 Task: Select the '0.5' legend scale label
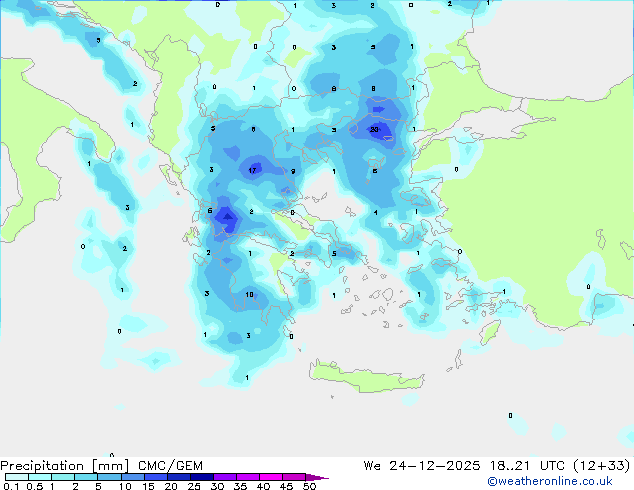tap(34, 486)
